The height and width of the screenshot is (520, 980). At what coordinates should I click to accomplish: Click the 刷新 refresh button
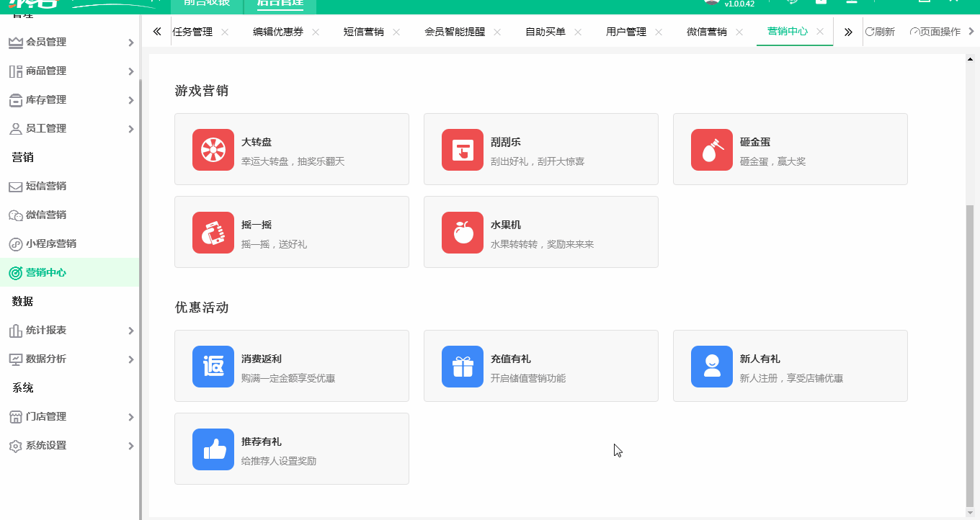pyautogui.click(x=881, y=32)
